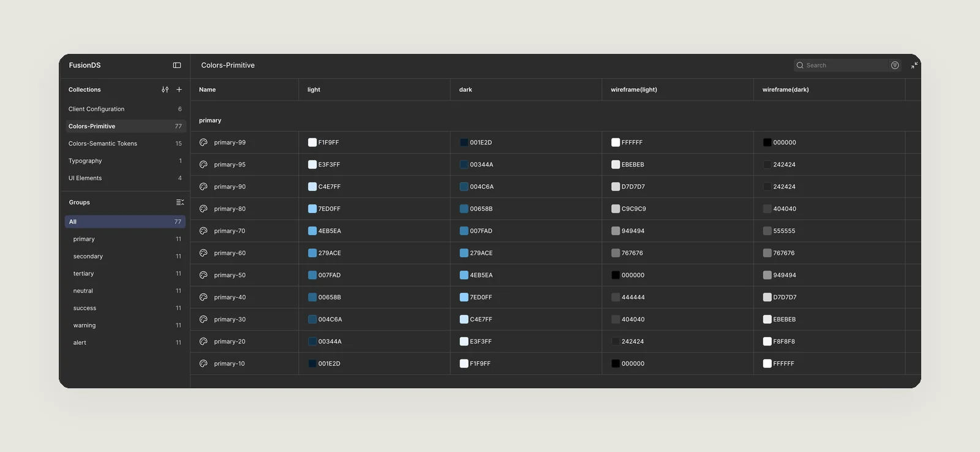Click the primary-60 variable name

pyautogui.click(x=230, y=253)
